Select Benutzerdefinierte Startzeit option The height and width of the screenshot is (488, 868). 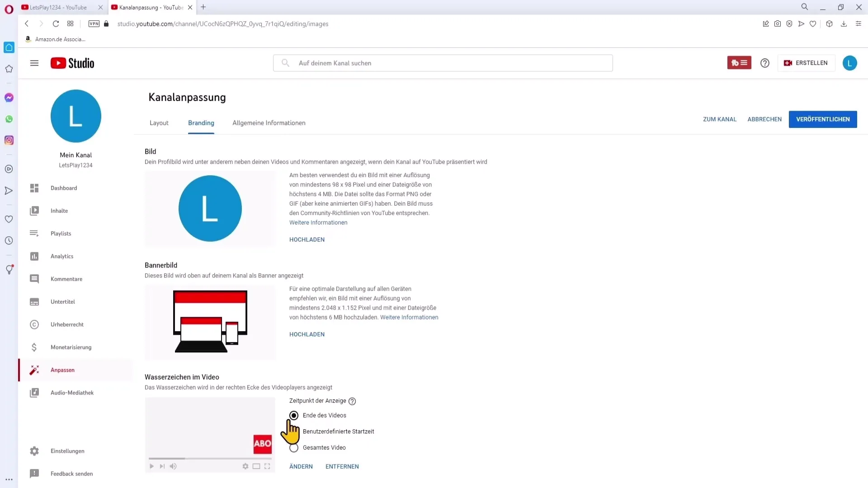point(293,431)
